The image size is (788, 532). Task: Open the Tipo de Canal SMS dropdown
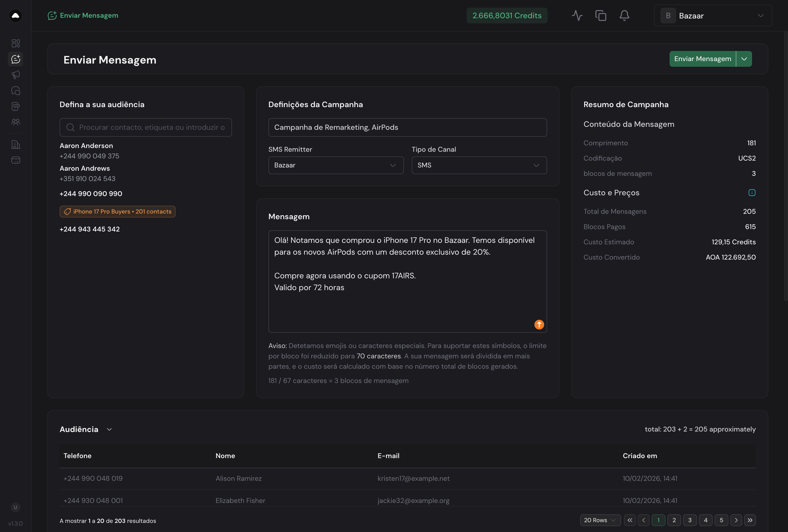[x=479, y=165]
